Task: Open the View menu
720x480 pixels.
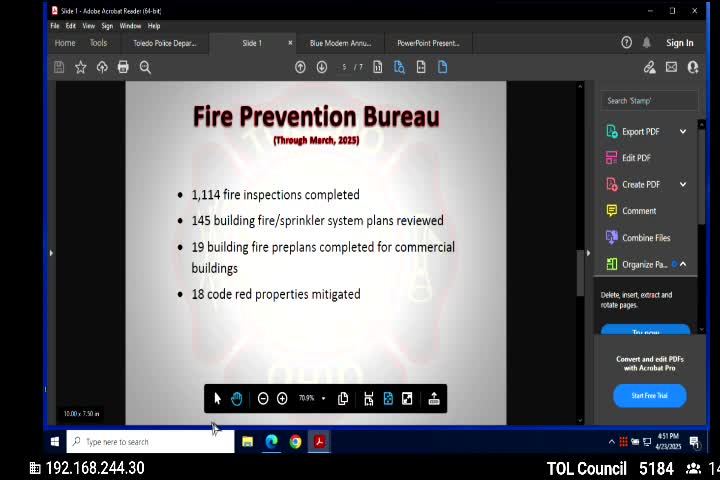Action: (x=89, y=26)
